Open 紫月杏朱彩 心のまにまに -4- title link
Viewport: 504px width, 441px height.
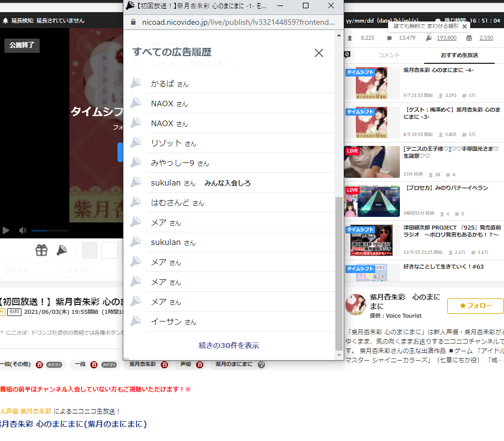tap(438, 70)
